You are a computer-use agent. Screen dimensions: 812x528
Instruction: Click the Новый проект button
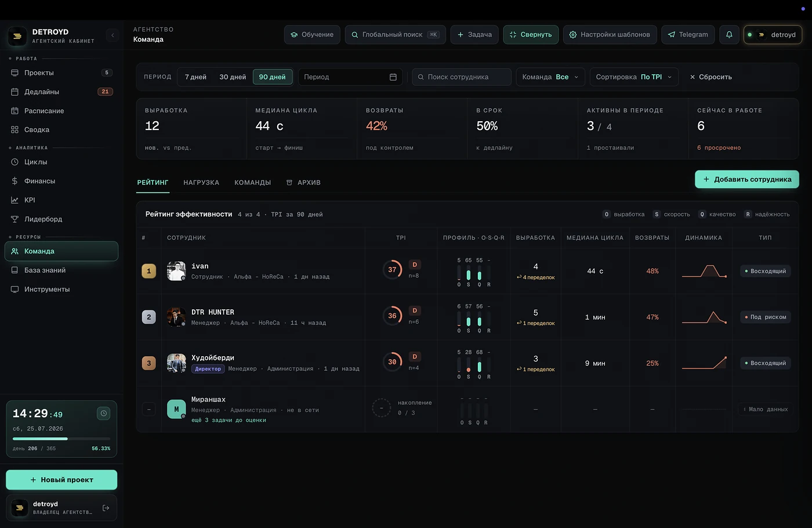click(x=61, y=480)
